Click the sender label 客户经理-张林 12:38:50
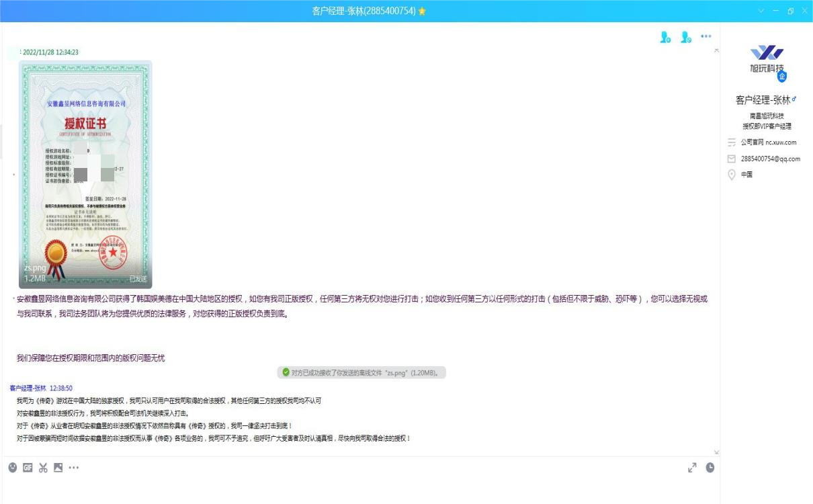The height and width of the screenshot is (504, 813). [41, 388]
